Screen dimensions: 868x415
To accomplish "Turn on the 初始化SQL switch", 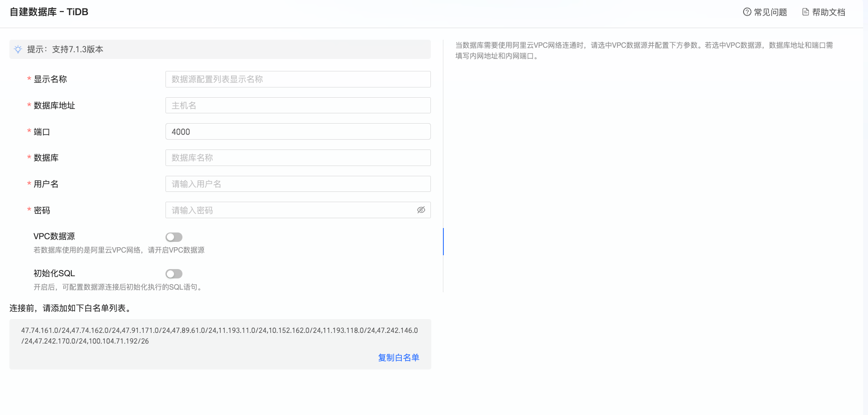I will tap(174, 274).
